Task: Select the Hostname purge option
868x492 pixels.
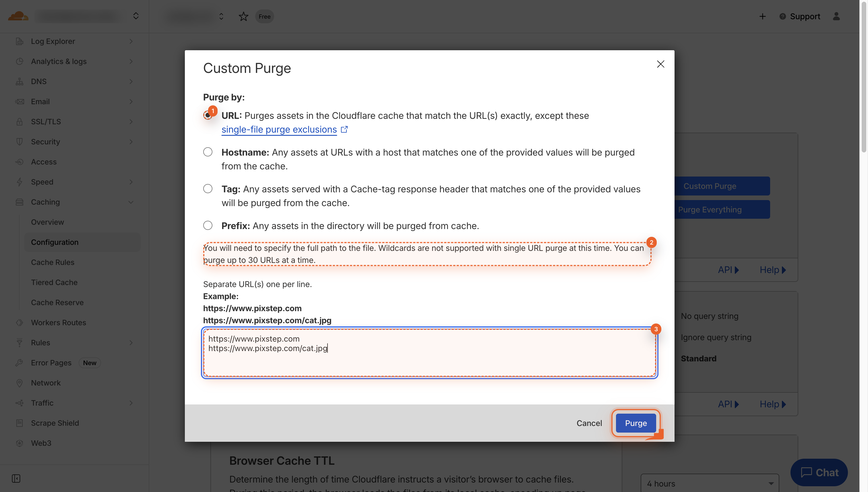Action: pyautogui.click(x=208, y=152)
